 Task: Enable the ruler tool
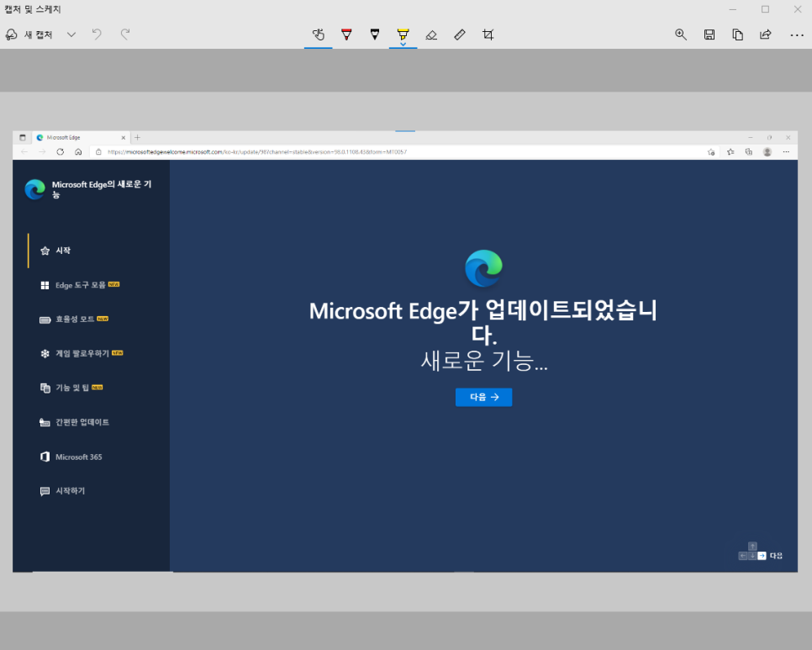(459, 34)
